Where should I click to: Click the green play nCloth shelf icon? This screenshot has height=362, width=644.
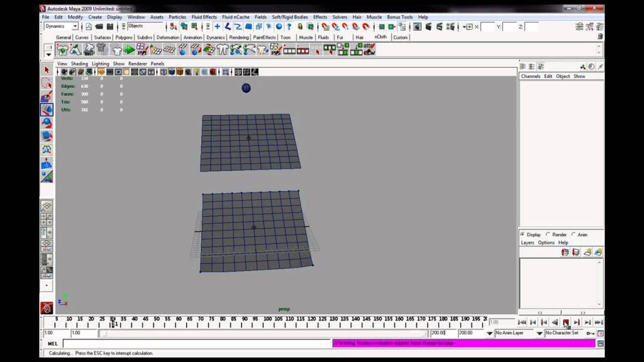click(130, 50)
